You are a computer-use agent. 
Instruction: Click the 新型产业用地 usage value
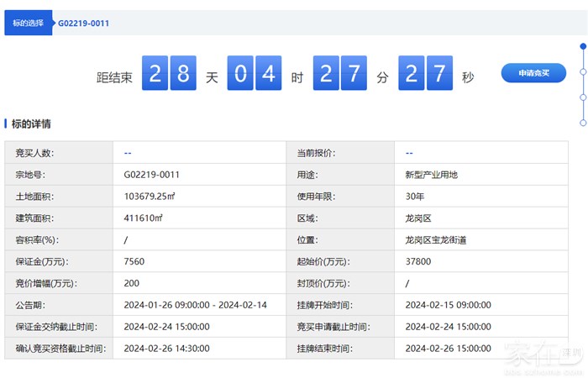(x=431, y=175)
